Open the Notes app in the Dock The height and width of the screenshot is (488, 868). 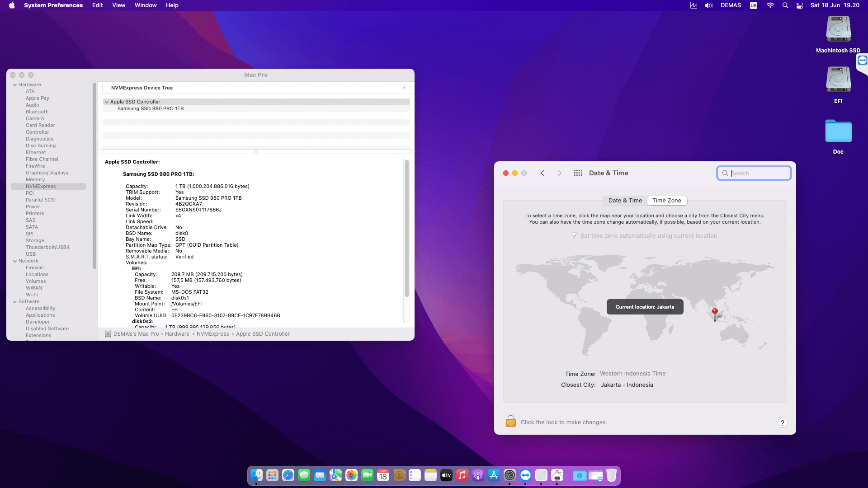(x=430, y=475)
